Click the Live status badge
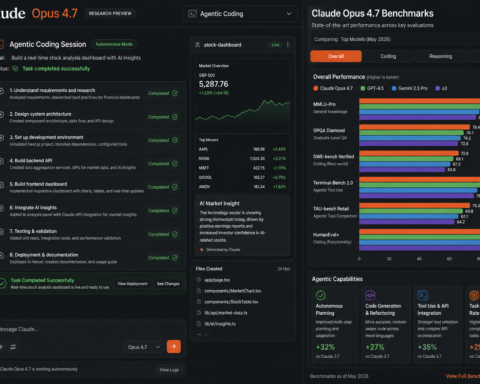The height and width of the screenshot is (384, 480). (275, 45)
